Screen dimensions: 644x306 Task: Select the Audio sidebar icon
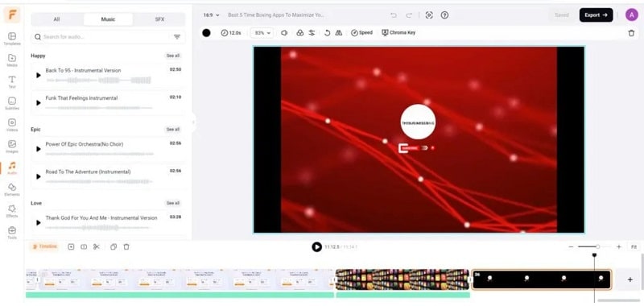click(x=12, y=167)
